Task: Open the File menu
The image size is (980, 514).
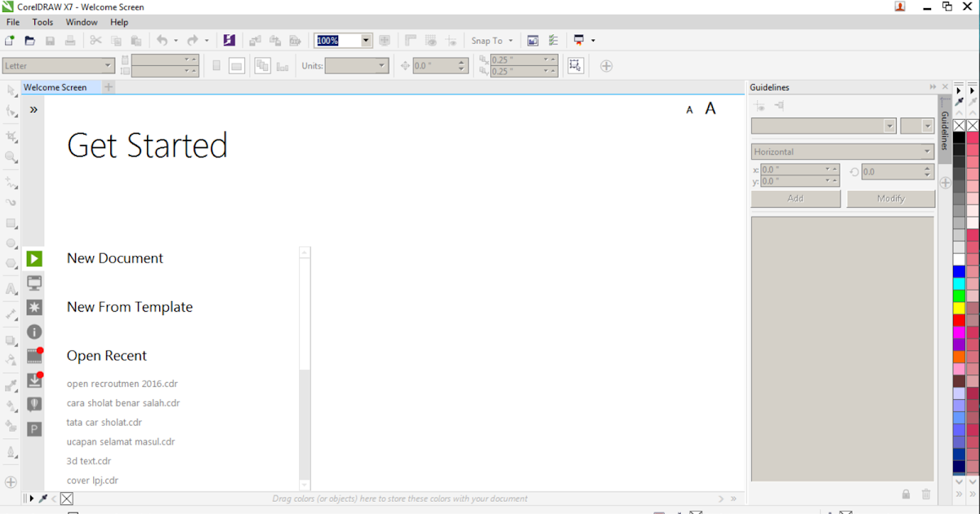Action: tap(13, 22)
